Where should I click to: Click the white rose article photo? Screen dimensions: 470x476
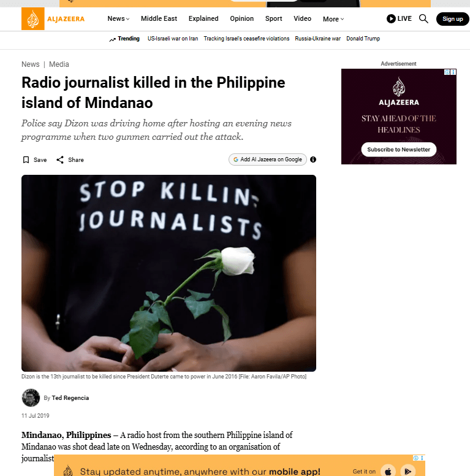click(169, 273)
